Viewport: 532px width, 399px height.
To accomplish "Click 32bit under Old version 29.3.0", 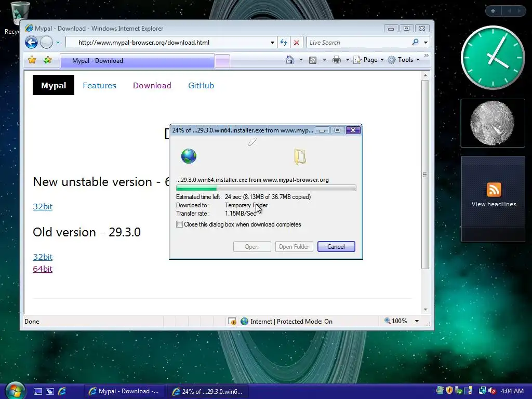I will click(x=43, y=257).
